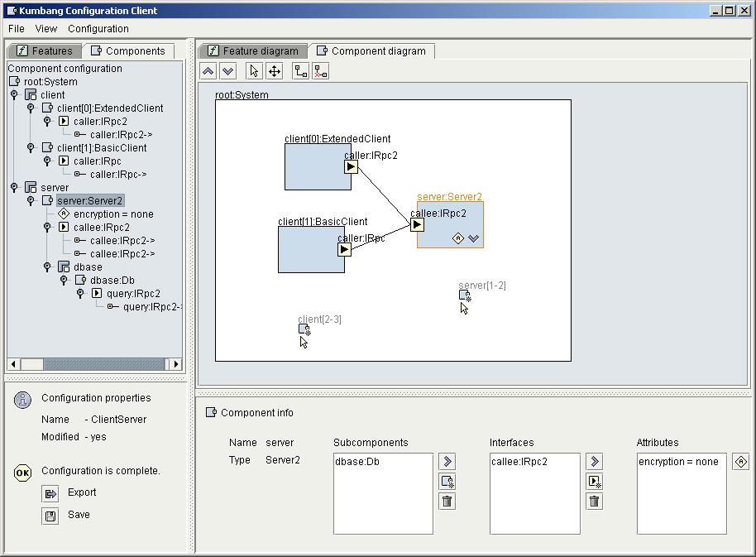This screenshot has width=756, height=557.
Task: Select dbase:Db in Subcomponents list
Action: point(357,462)
